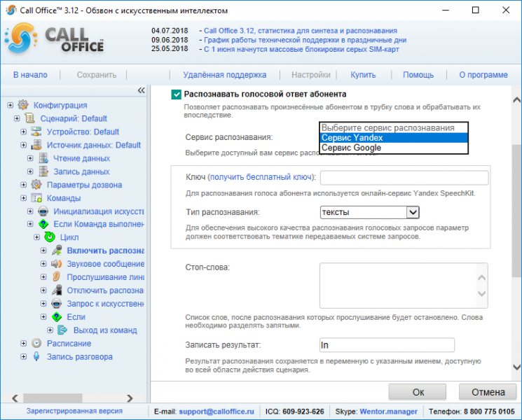The height and width of the screenshot is (420, 522).
Task: Click the Сценарий: Default scroll icon
Action: pyautogui.click(x=29, y=118)
